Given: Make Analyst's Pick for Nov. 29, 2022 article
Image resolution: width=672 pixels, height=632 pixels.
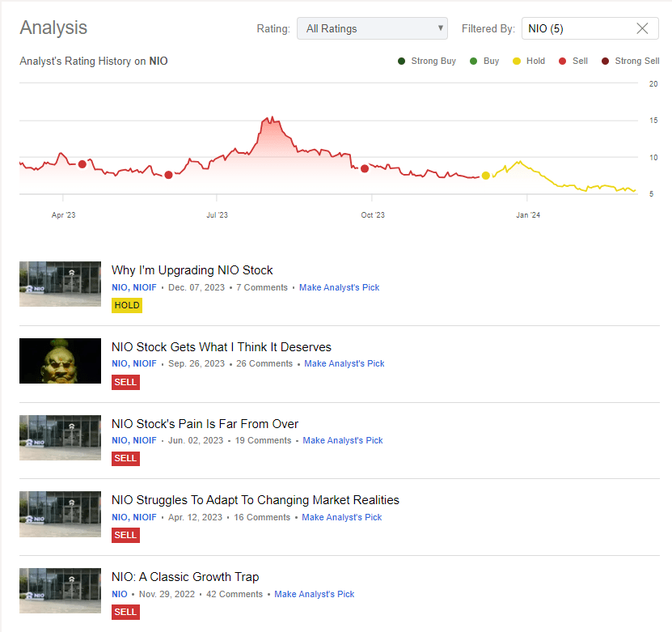Looking at the screenshot, I should pyautogui.click(x=314, y=594).
